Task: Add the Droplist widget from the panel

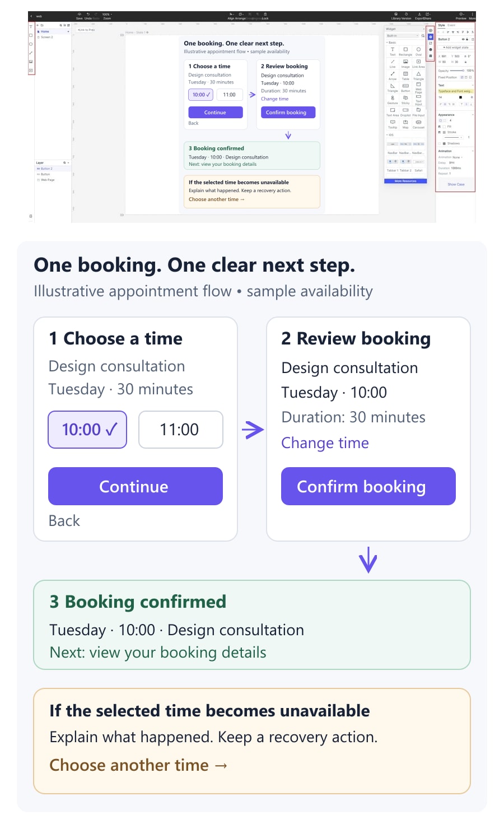Action: point(405,111)
